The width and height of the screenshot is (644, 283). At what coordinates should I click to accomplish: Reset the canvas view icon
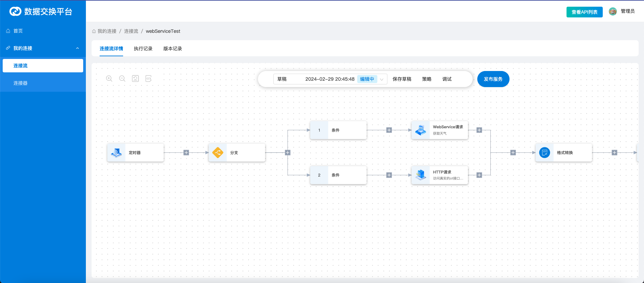point(135,79)
